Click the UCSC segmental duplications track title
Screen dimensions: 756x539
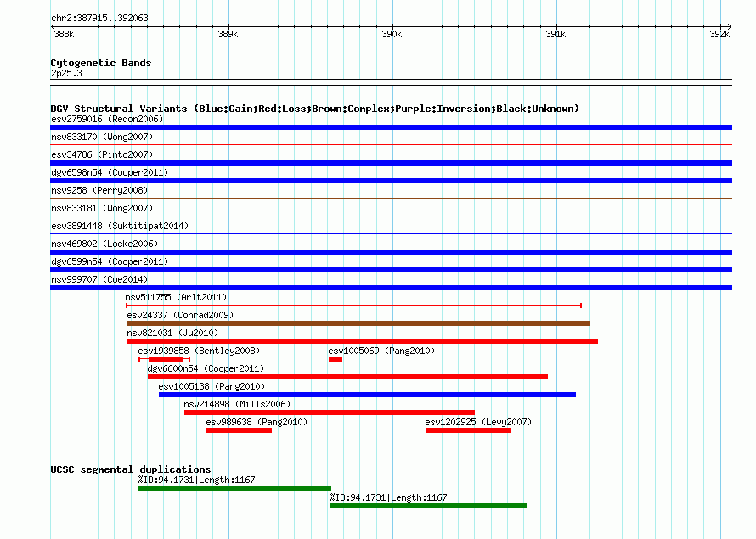pyautogui.click(x=131, y=469)
